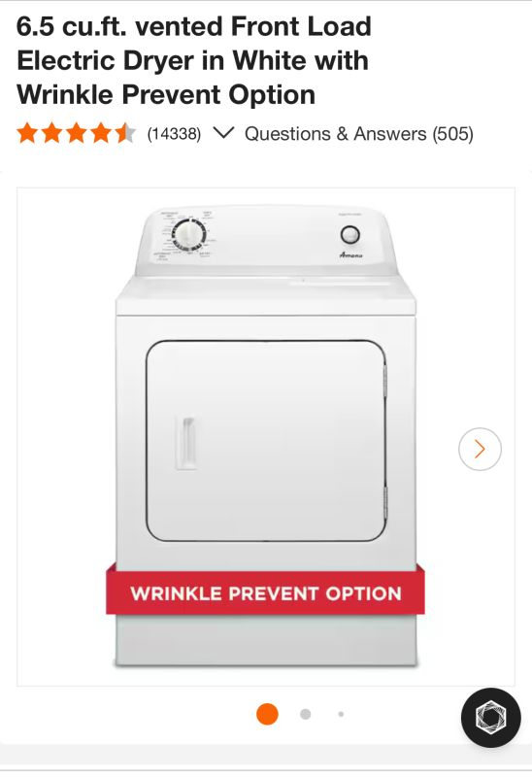Viewport: 532px width, 777px height.
Task: Select the active orange carousel dot
Action: pos(267,714)
